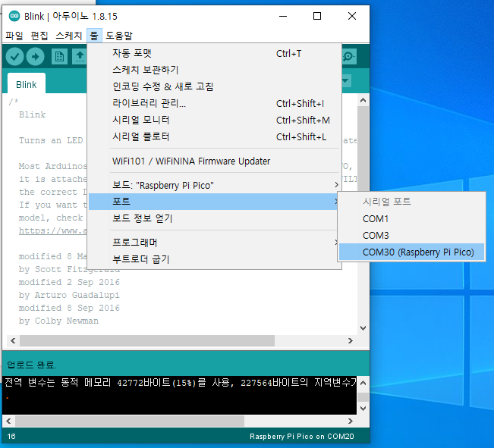Click the console horizontal scroll left arrow
Image resolution: width=494 pixels, height=448 pixels.
pyautogui.click(x=8, y=421)
